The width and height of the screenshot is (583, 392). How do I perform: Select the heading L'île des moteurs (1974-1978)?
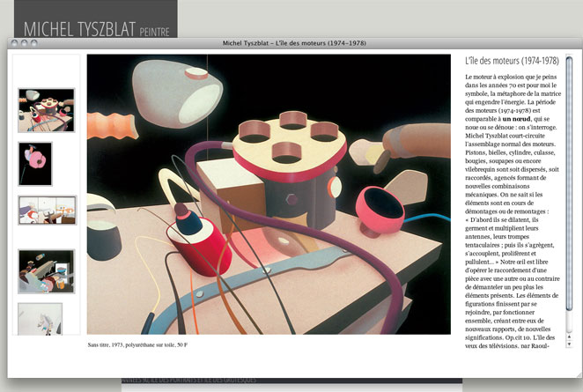pos(510,62)
